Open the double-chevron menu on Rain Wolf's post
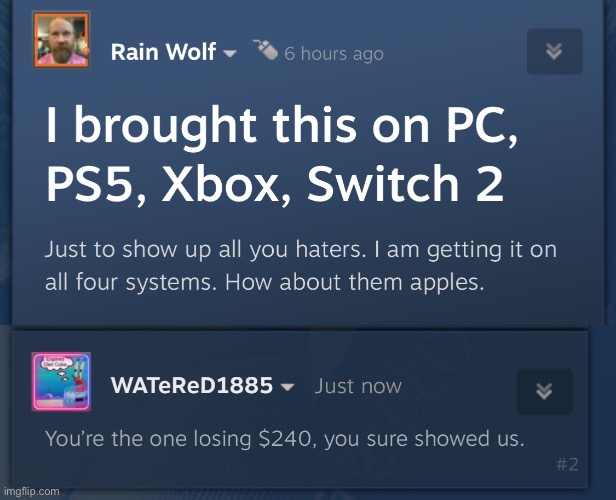 (x=555, y=51)
